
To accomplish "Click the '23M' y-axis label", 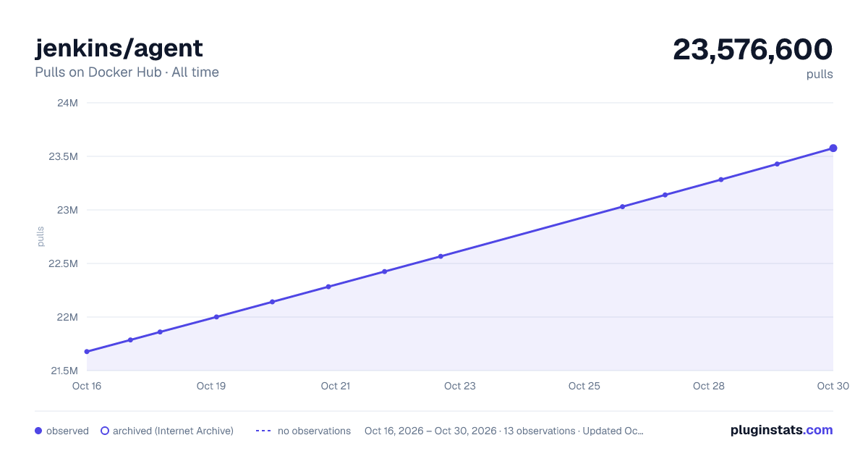I will coord(67,210).
